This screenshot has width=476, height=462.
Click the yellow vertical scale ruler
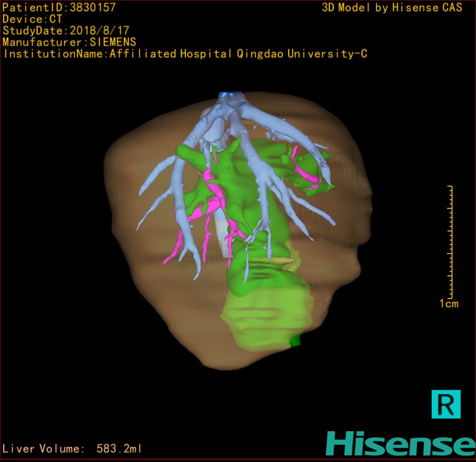pos(450,241)
